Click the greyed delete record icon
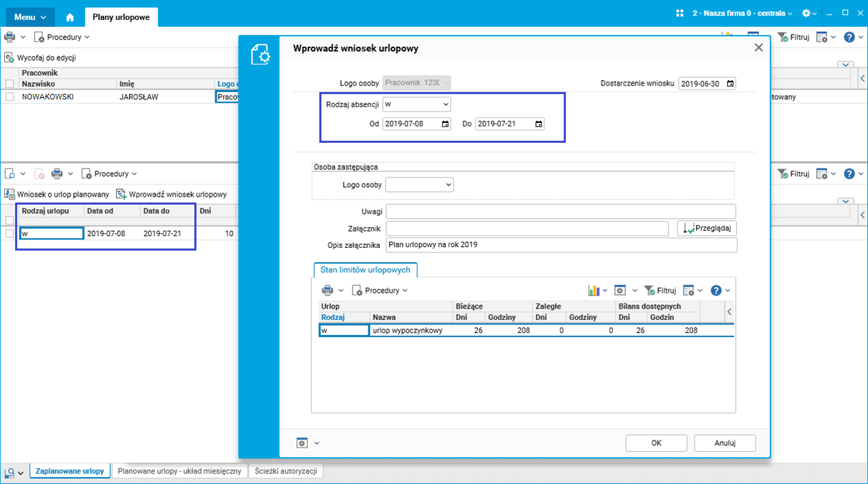The width and height of the screenshot is (868, 484). (40, 174)
